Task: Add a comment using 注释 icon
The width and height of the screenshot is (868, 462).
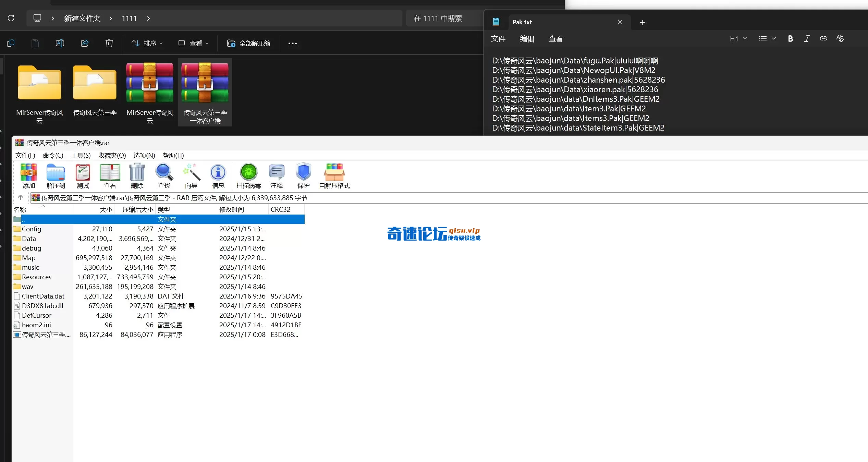Action: click(x=276, y=176)
